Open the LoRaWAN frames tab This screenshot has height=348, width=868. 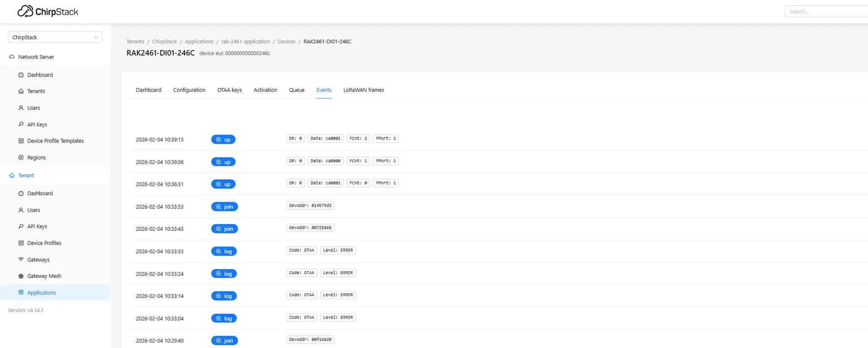(363, 90)
